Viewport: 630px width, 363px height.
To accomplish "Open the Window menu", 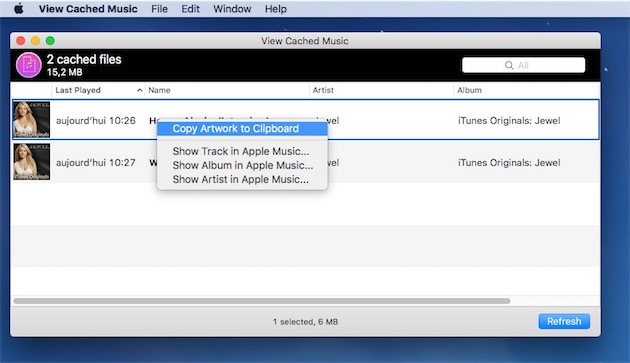I will pyautogui.click(x=232, y=9).
